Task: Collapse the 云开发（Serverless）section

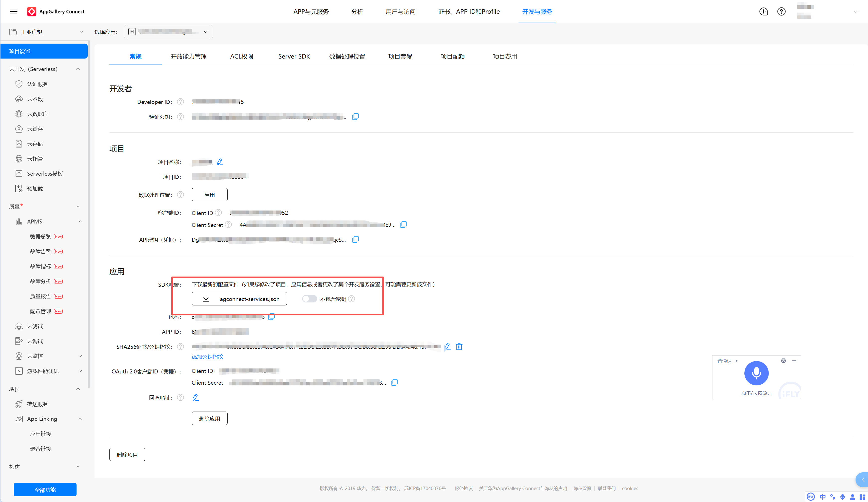Action: pos(78,69)
